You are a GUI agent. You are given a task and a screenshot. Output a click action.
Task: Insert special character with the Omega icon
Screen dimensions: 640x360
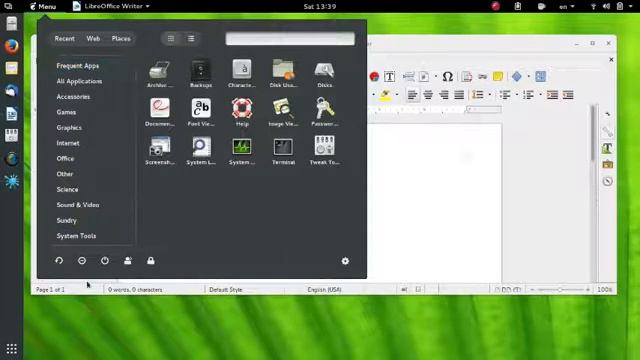coord(447,76)
